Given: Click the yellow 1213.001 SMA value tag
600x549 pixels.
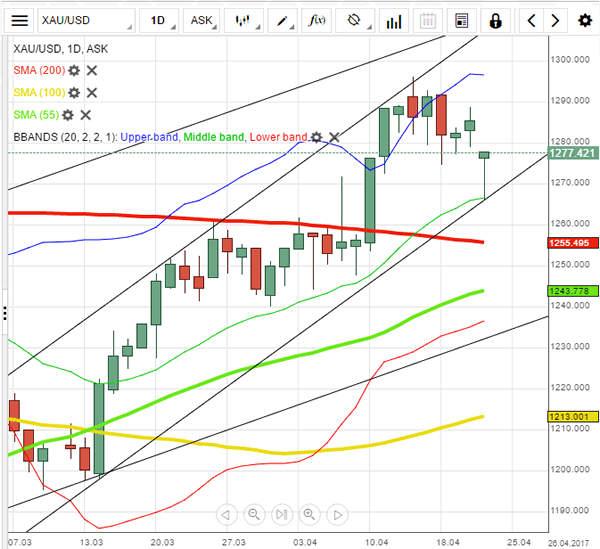Looking at the screenshot, I should [572, 417].
